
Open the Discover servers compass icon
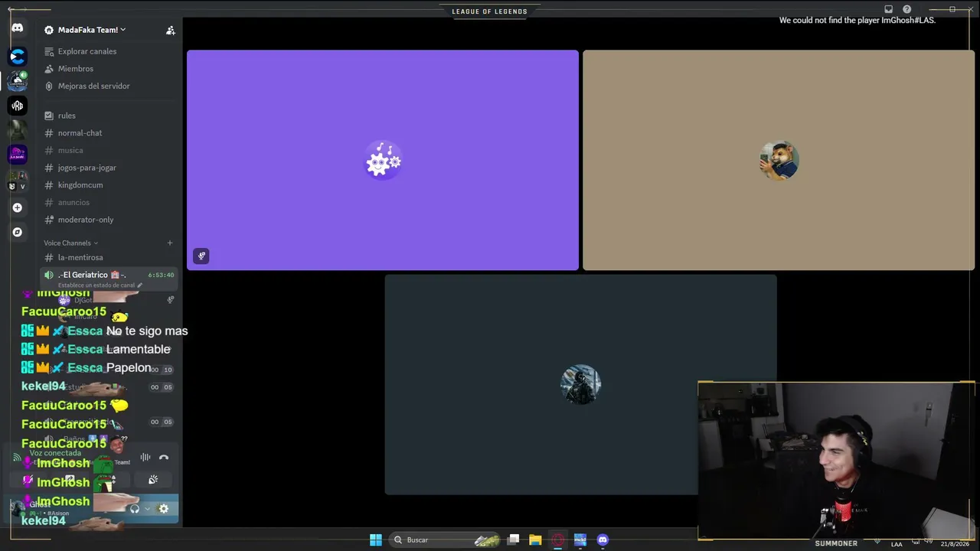click(17, 232)
